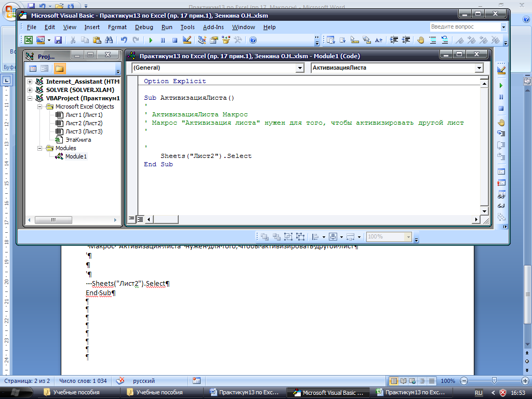Image resolution: width=532 pixels, height=399 pixels.
Task: Open the Edit menu
Action: tap(49, 27)
